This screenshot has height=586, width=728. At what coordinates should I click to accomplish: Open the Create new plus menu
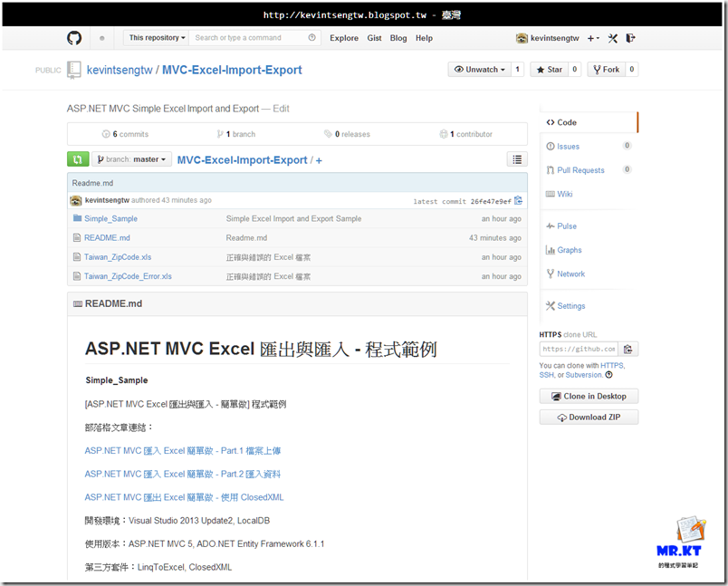pyautogui.click(x=593, y=38)
